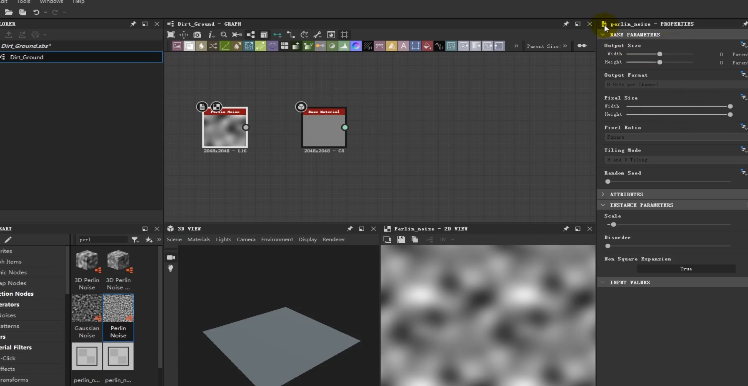This screenshot has width=748, height=386.
Task: Click the crosshatch grid icon in graph toolbar
Action: pos(344,34)
